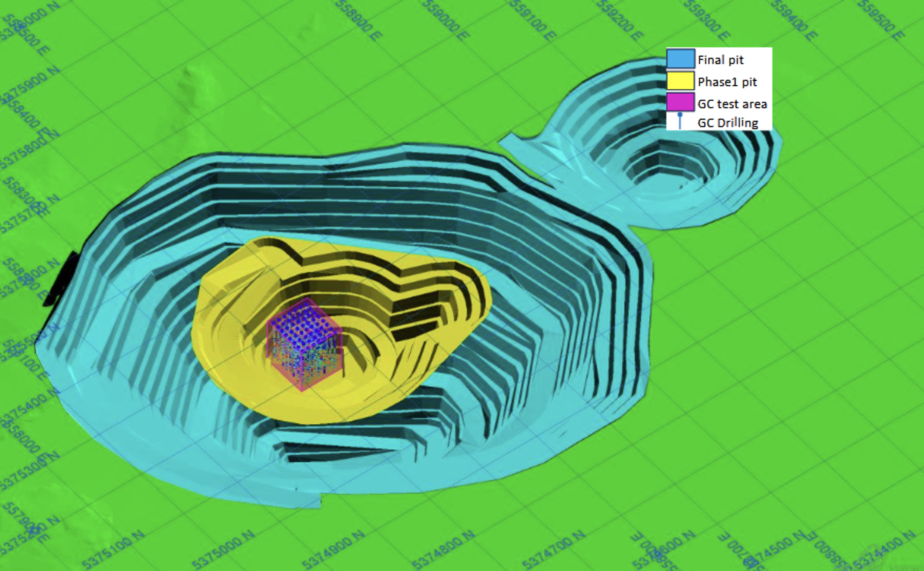
Task: Click the GC Drilling drillhole symbol icon
Action: tap(680, 121)
